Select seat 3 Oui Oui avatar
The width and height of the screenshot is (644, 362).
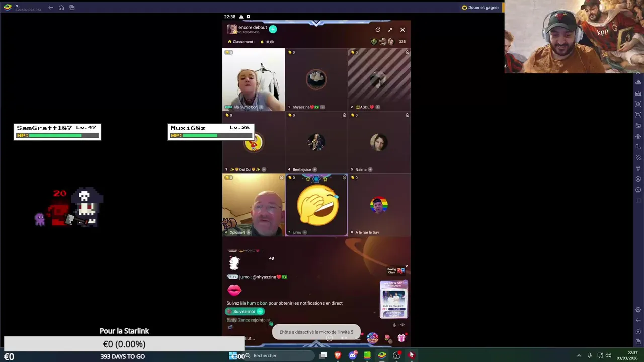click(253, 143)
